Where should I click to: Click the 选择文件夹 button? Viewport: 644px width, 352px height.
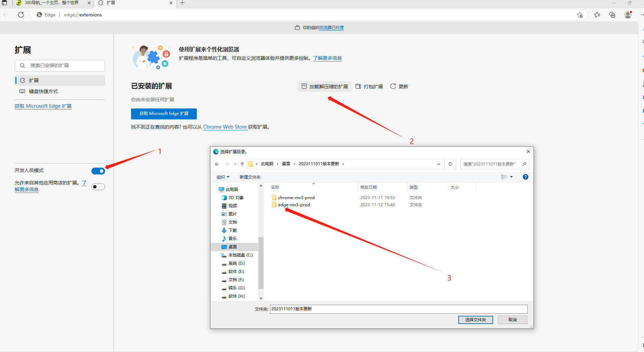point(475,320)
